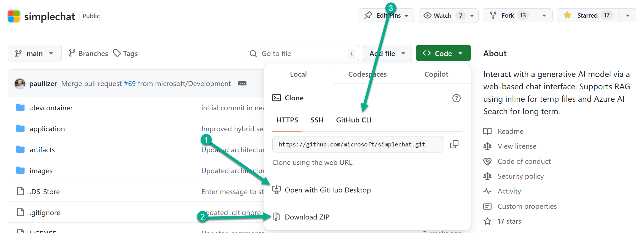644x233 pixels.
Task: Open 'Enter message' commit for .DS_Store
Action: pyautogui.click(x=232, y=192)
